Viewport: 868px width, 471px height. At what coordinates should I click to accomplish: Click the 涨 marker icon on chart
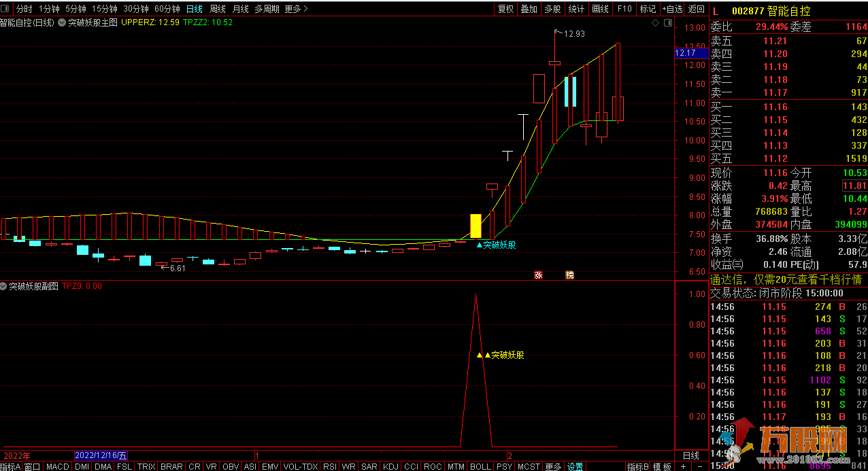(x=538, y=275)
